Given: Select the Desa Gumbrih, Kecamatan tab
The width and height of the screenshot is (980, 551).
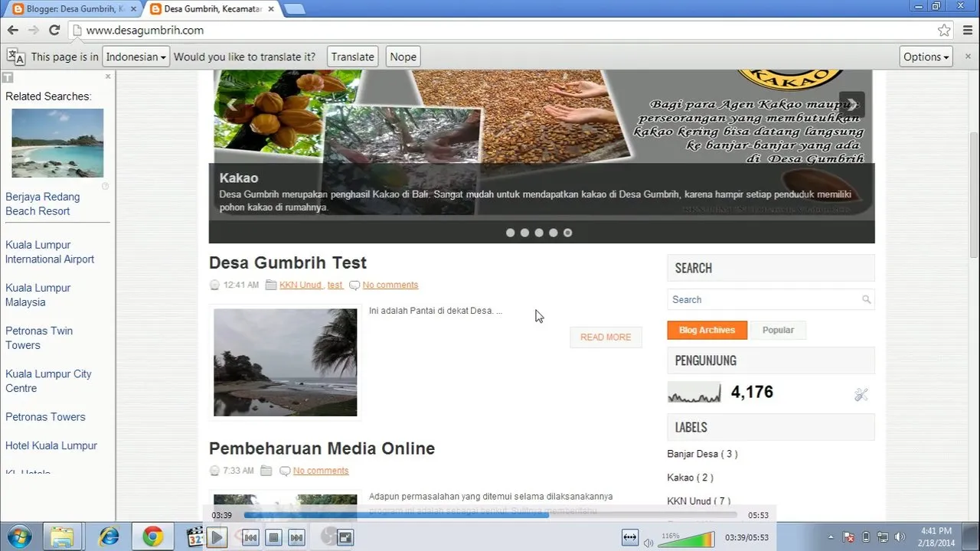Looking at the screenshot, I should [x=212, y=9].
